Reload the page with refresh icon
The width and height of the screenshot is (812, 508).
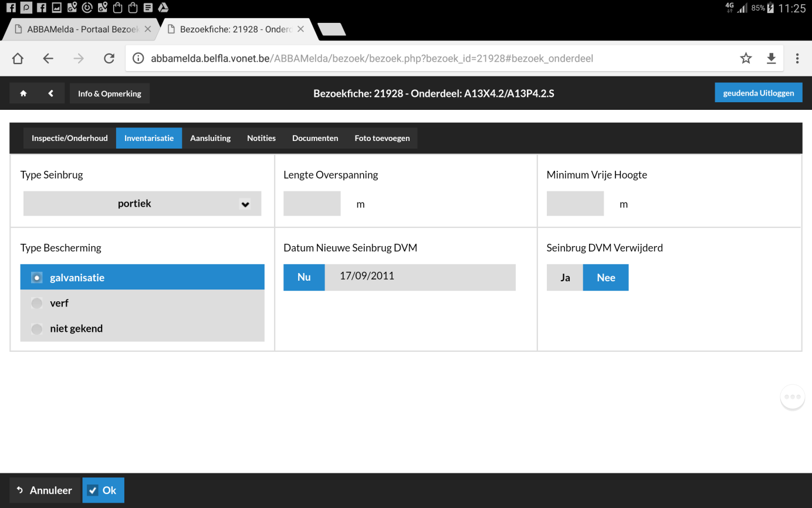[109, 58]
